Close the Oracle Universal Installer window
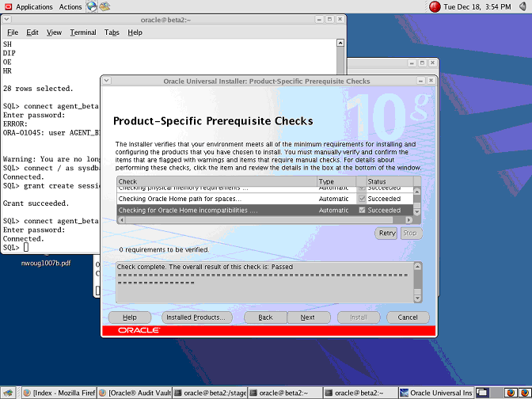532x399 pixels. (x=431, y=81)
